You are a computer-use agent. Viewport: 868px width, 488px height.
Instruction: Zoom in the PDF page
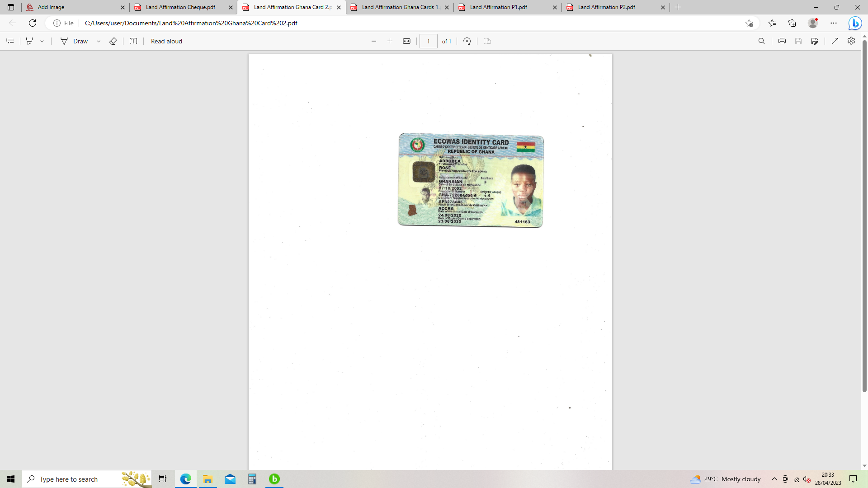click(390, 41)
